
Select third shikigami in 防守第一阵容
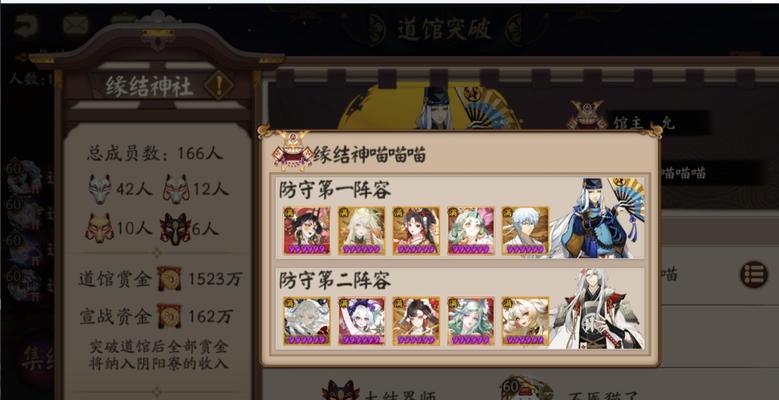click(x=416, y=231)
